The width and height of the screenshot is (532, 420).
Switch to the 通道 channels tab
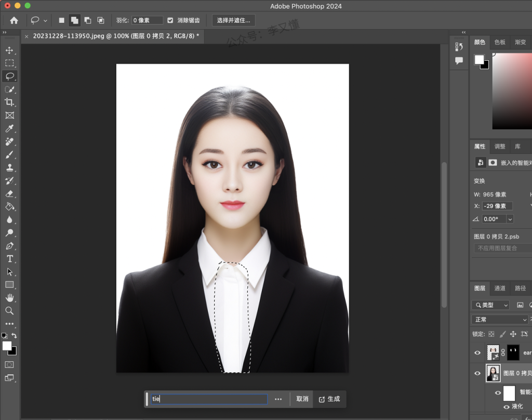[x=500, y=288]
